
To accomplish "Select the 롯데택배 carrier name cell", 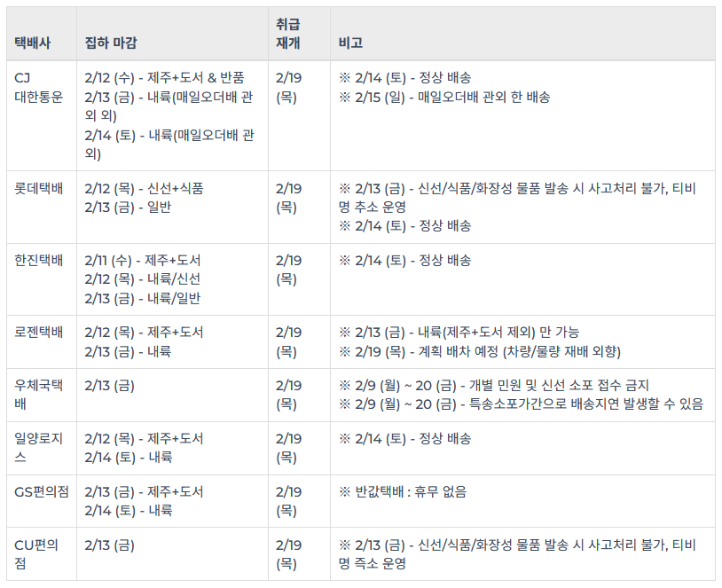I will pos(39,189).
